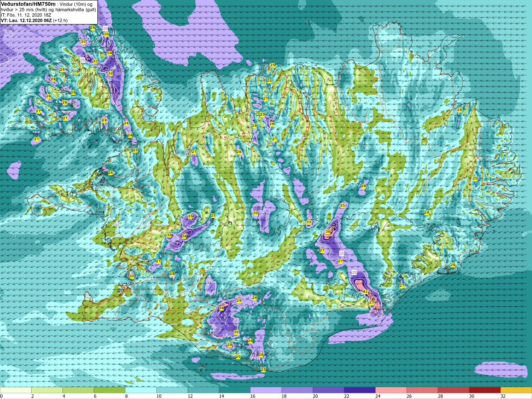Click the pale yellow 0–2 m/s legend swatch
532x399 pixels.
[x=16, y=390]
